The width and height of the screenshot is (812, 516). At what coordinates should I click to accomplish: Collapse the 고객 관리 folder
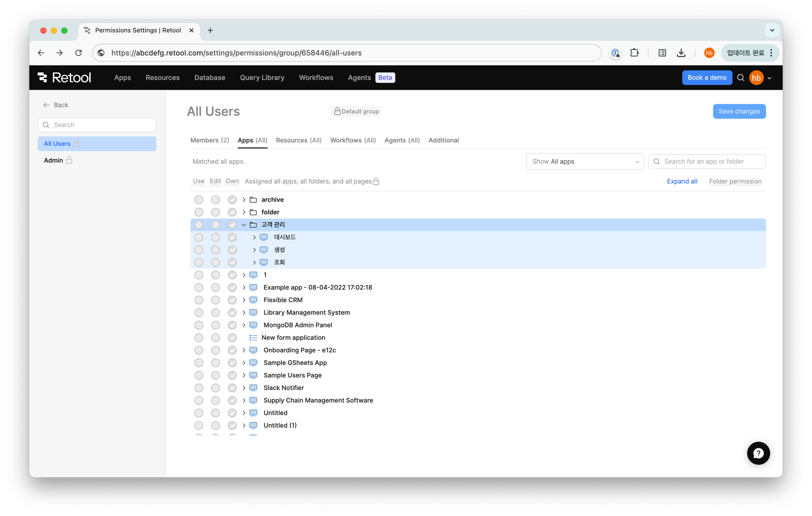[244, 225]
